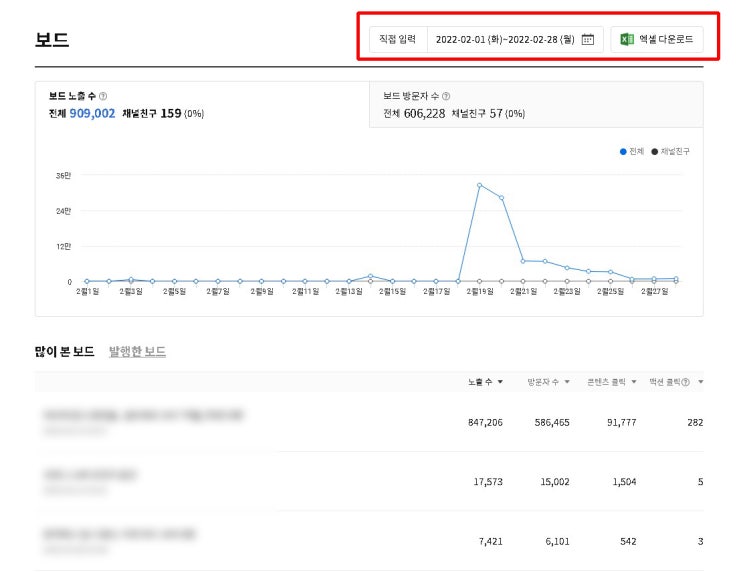The height and width of the screenshot is (572, 743).
Task: Sort by 노출 수 column arrow
Action: [500, 382]
